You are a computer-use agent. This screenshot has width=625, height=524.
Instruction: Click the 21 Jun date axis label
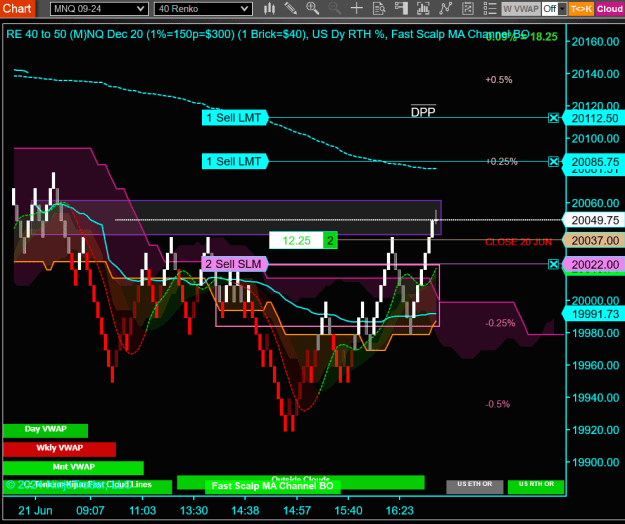(x=35, y=510)
